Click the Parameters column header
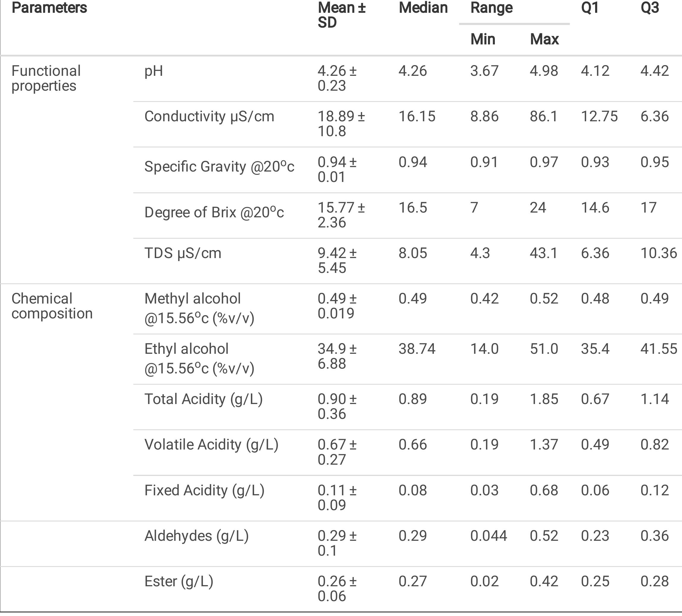 coord(49,8)
